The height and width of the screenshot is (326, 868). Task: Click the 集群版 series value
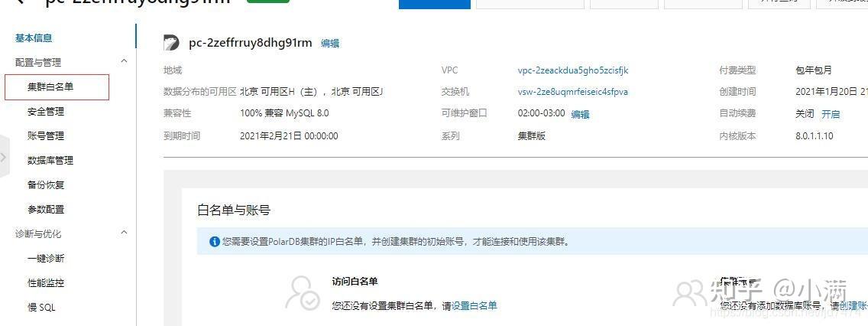pyautogui.click(x=532, y=136)
